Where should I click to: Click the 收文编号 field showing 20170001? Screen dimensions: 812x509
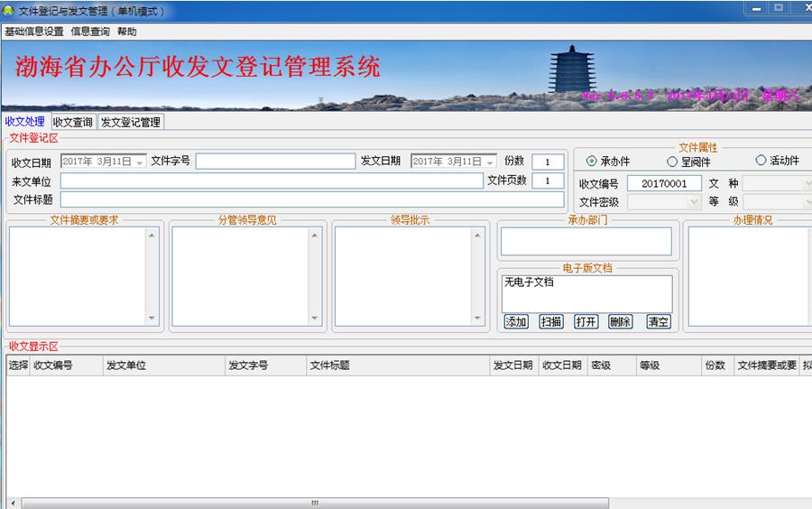click(x=664, y=183)
